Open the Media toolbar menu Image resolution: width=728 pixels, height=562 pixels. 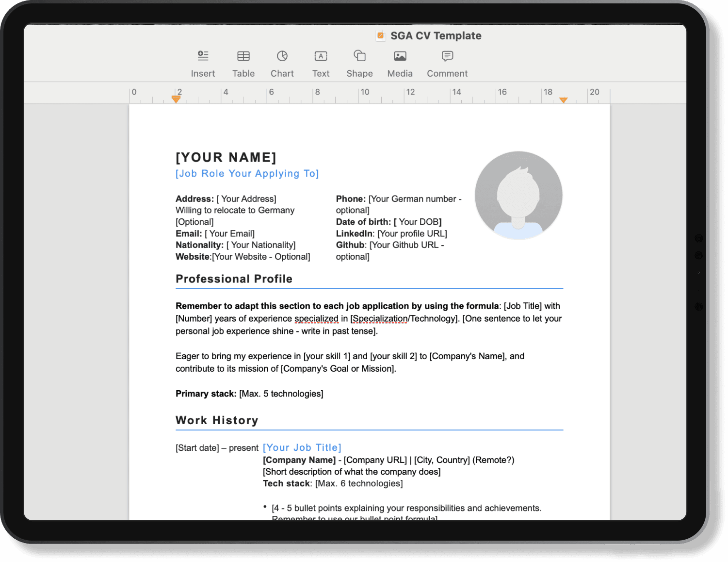(400, 64)
